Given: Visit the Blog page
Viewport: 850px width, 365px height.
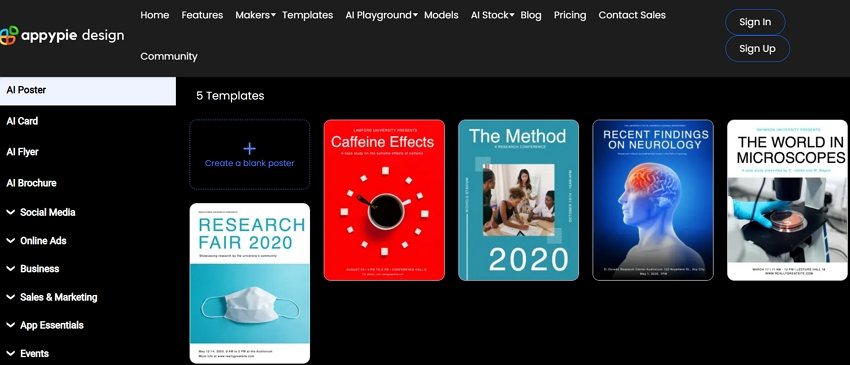Looking at the screenshot, I should [x=531, y=15].
